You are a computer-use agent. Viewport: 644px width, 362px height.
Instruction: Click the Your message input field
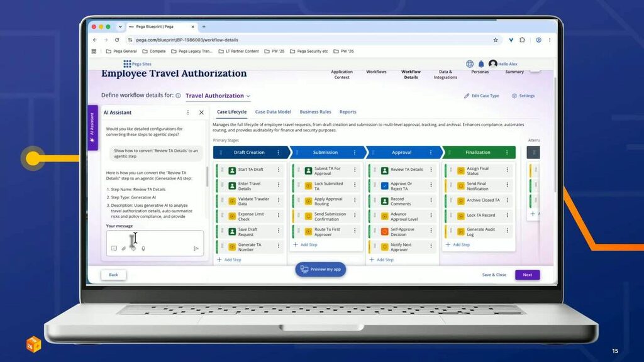[x=155, y=243]
